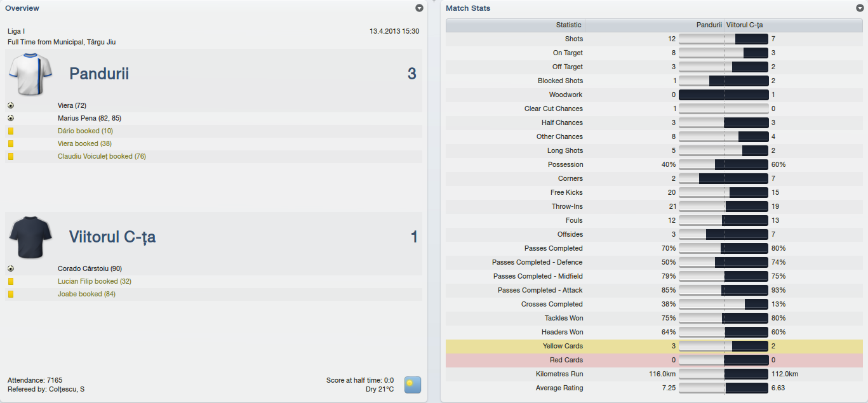Open the Overview panel dropdown arrow
Screen dimensions: 868x403
tap(419, 8)
